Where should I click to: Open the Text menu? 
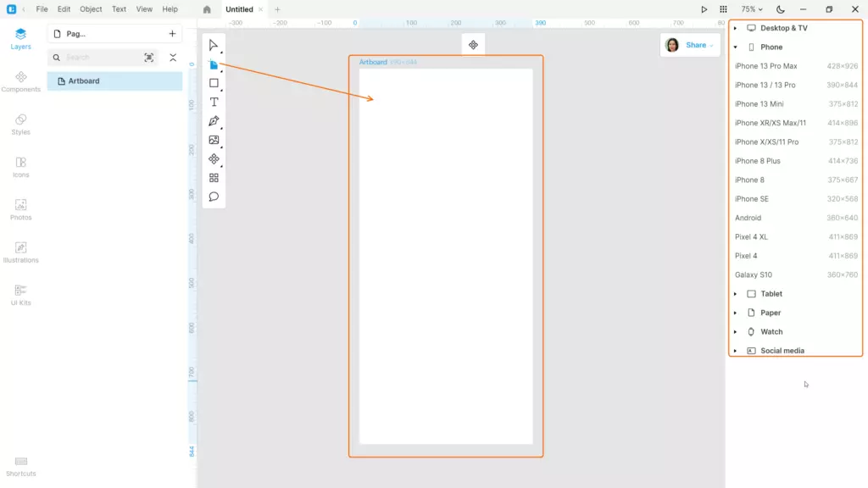(119, 9)
